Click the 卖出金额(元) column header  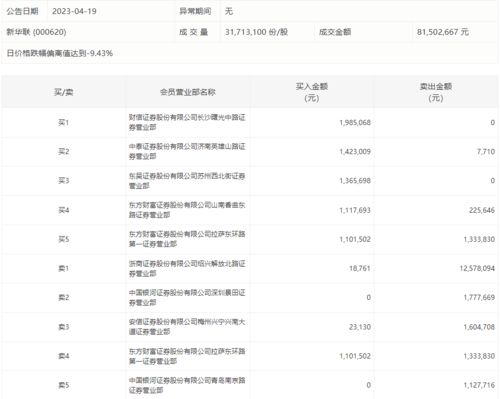pos(436,92)
